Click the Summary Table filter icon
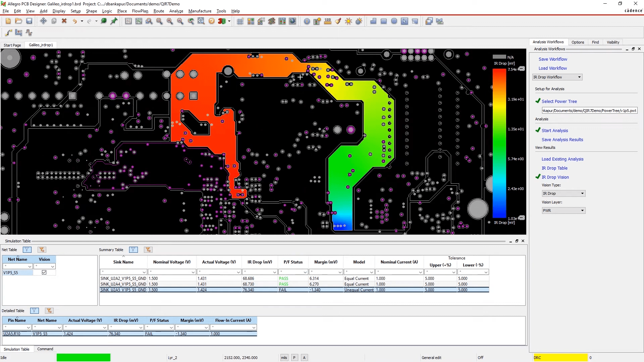Image resolution: width=644 pixels, height=362 pixels. [133, 250]
